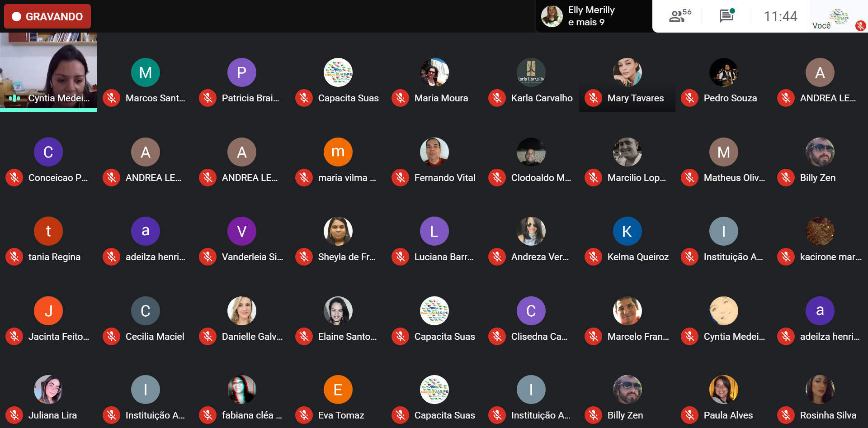Click the red GRAVANDO recording indicator
868x428 pixels.
coord(47,16)
